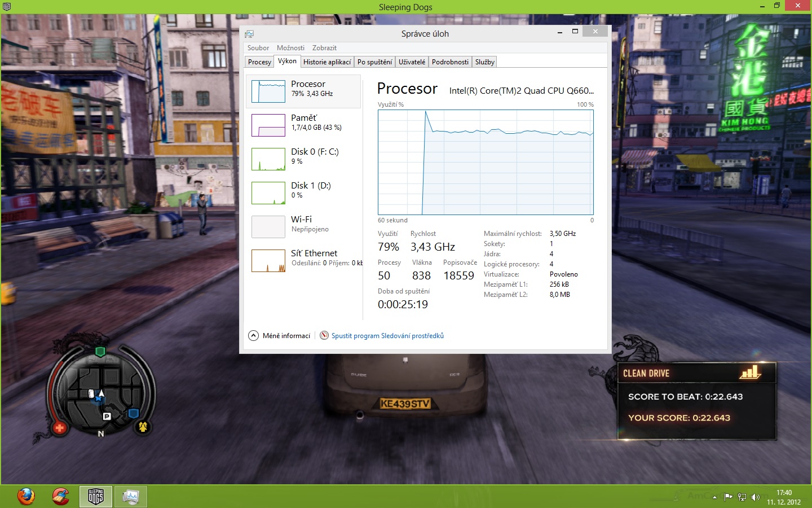Click the Využití 79% value
The image size is (812, 508).
pos(389,247)
